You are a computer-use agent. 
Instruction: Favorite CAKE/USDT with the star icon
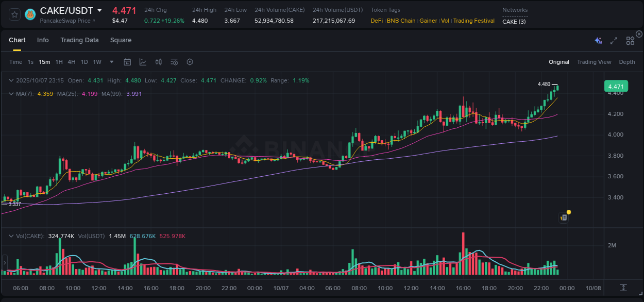point(14,14)
